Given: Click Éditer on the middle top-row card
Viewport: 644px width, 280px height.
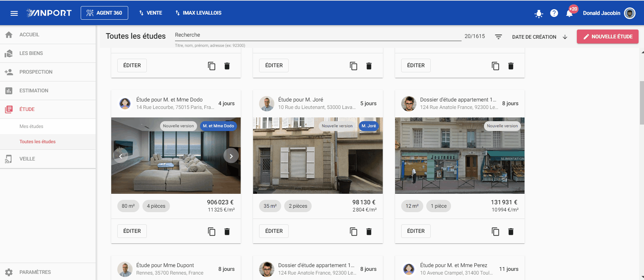Looking at the screenshot, I should click(274, 66).
